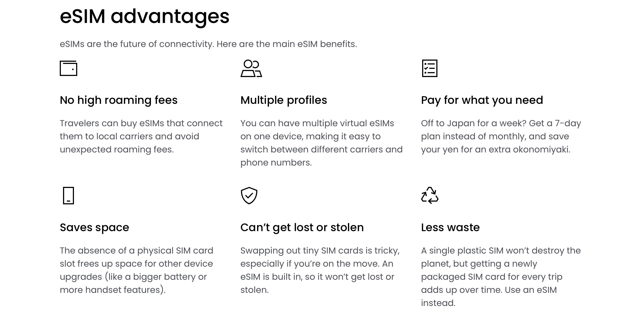Click the checklist icon
The width and height of the screenshot is (644, 315).
430,68
